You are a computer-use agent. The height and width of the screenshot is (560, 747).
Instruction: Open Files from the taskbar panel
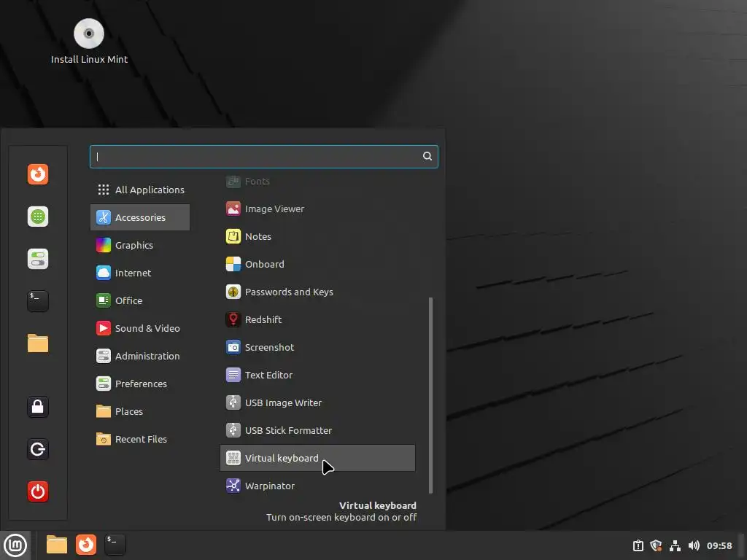tap(57, 545)
